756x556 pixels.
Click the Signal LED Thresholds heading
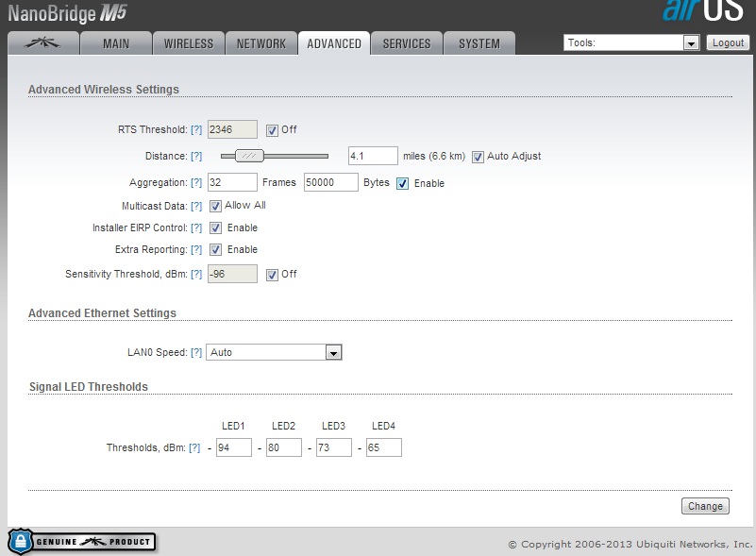coord(89,387)
